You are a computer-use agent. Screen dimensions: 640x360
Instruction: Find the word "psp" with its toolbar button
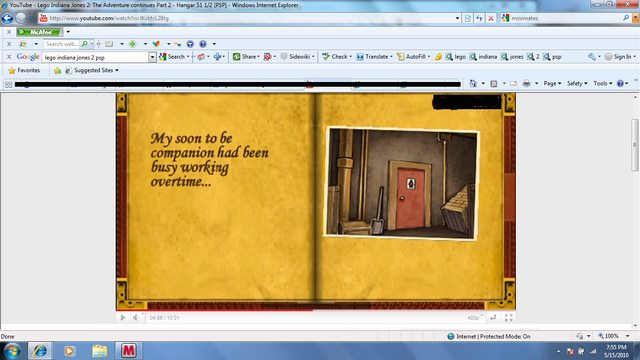pos(552,57)
